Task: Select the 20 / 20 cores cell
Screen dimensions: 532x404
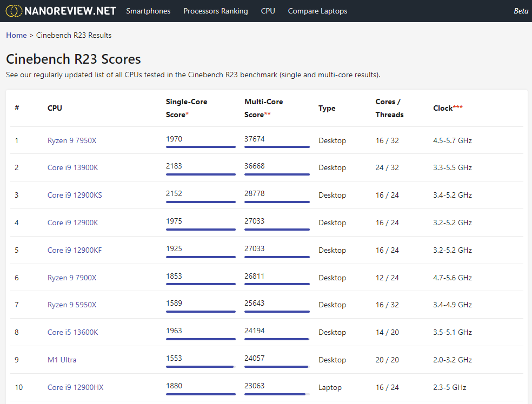Action: point(387,360)
